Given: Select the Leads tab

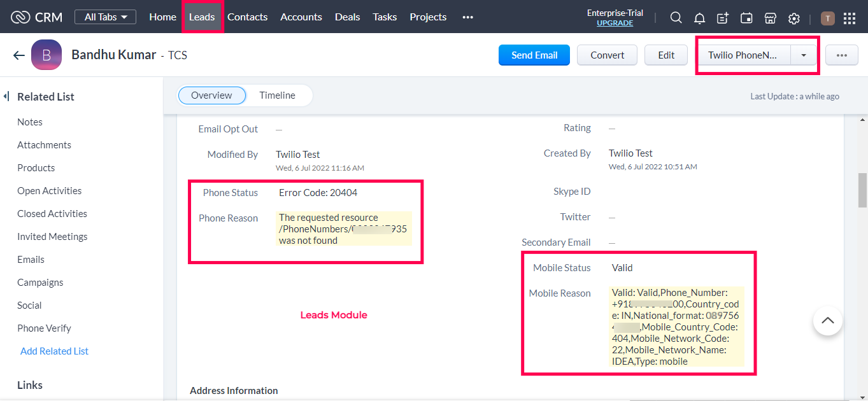Looking at the screenshot, I should pyautogui.click(x=202, y=17).
